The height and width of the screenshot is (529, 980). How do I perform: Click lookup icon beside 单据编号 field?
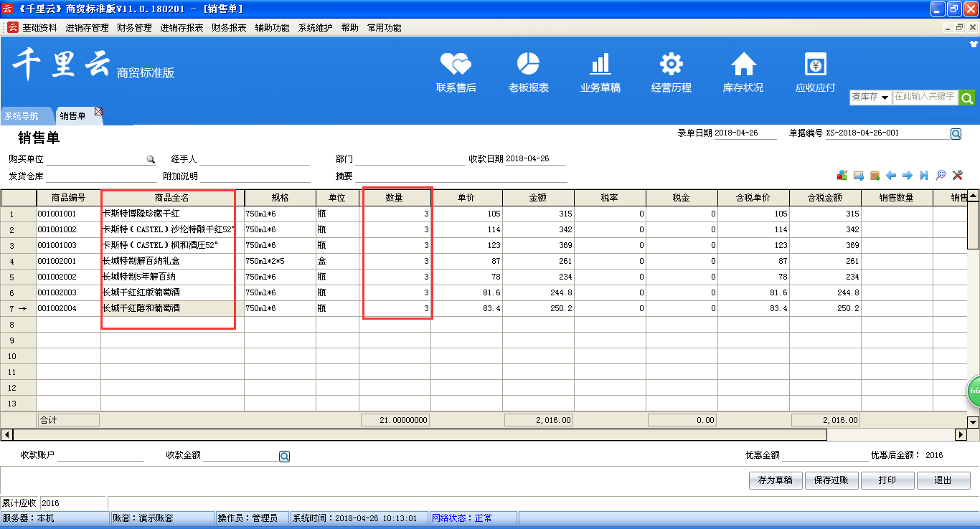tap(956, 134)
